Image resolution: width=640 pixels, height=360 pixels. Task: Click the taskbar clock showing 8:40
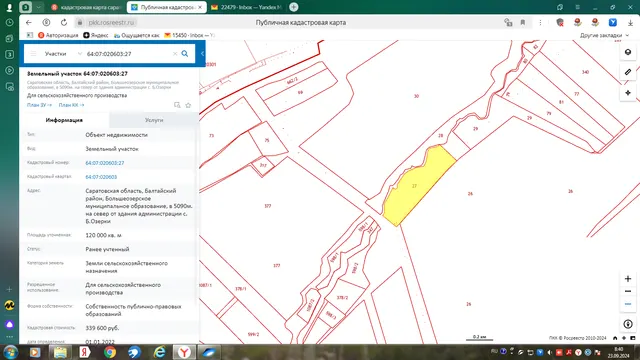tap(619, 352)
